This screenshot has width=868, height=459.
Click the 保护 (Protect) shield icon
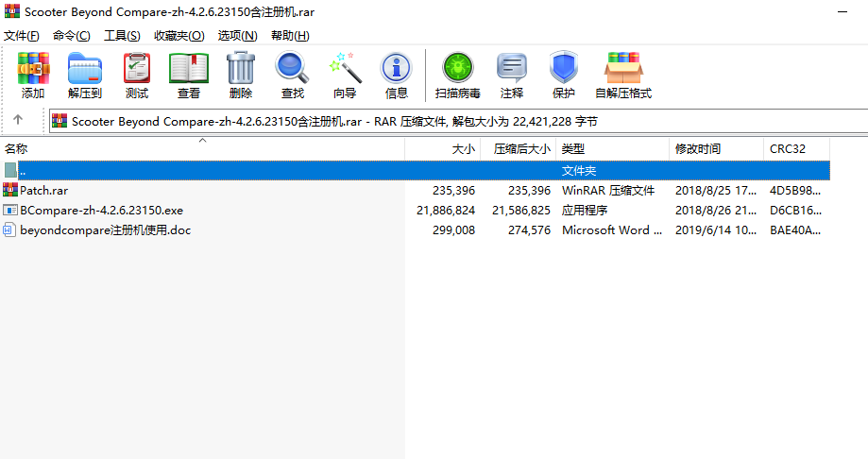[x=564, y=69]
